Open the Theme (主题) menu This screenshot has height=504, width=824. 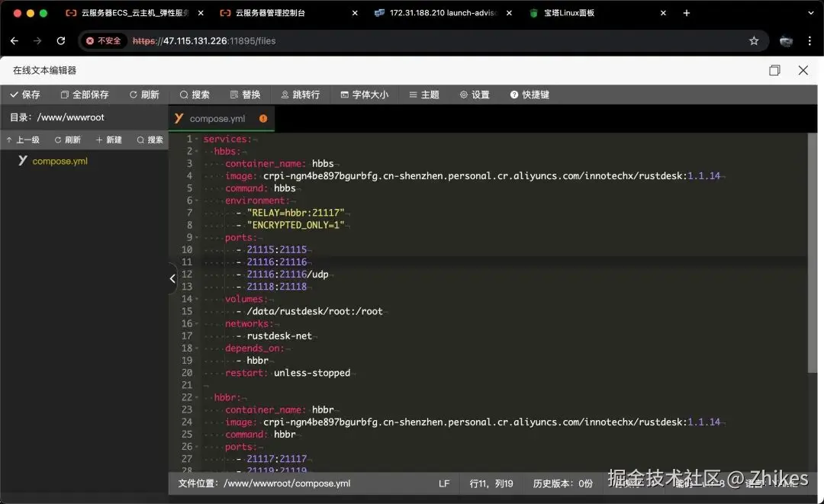click(x=424, y=95)
